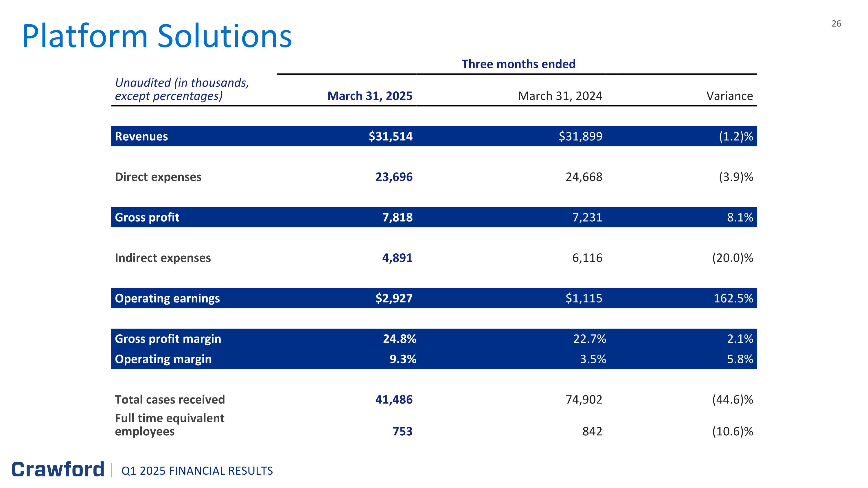
Task: Click the Direct expenses label
Action: pyautogui.click(x=158, y=177)
